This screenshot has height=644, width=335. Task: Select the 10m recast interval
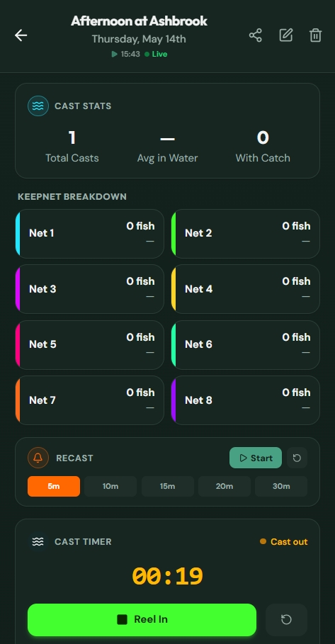(x=110, y=486)
